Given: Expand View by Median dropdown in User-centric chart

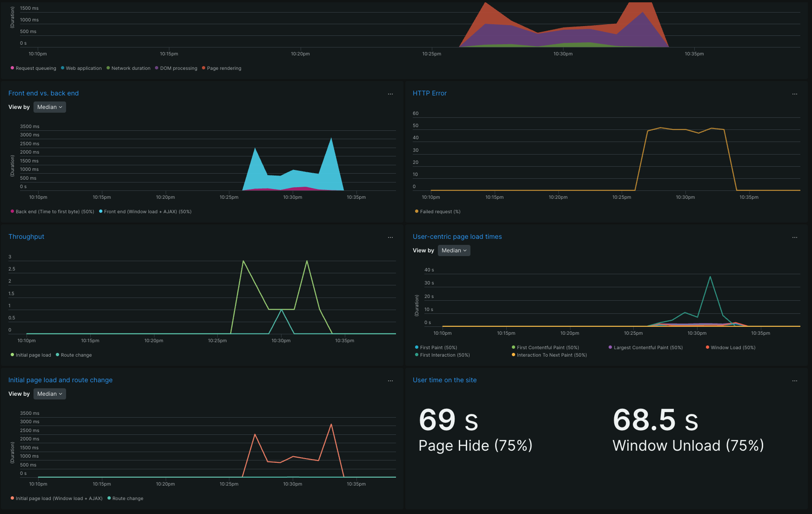Looking at the screenshot, I should 454,250.
